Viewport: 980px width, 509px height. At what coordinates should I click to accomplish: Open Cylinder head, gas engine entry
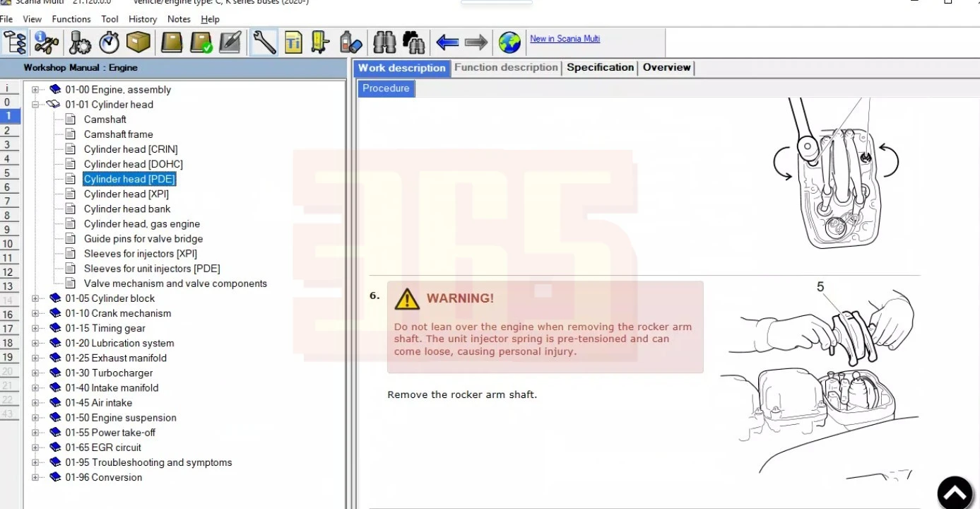[142, 224]
